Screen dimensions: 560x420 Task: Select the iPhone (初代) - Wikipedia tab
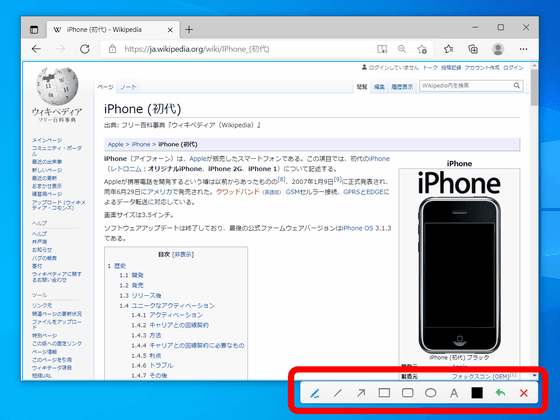[x=112, y=30]
